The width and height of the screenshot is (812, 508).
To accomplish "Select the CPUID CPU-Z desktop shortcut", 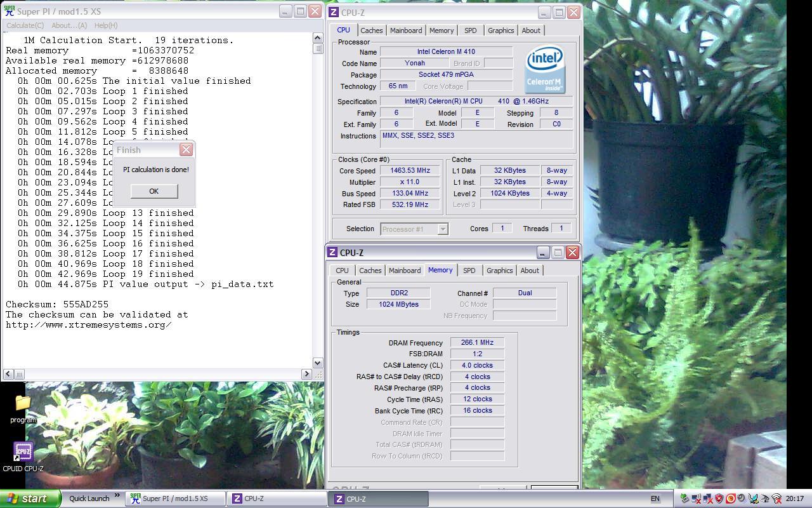I will (23, 457).
